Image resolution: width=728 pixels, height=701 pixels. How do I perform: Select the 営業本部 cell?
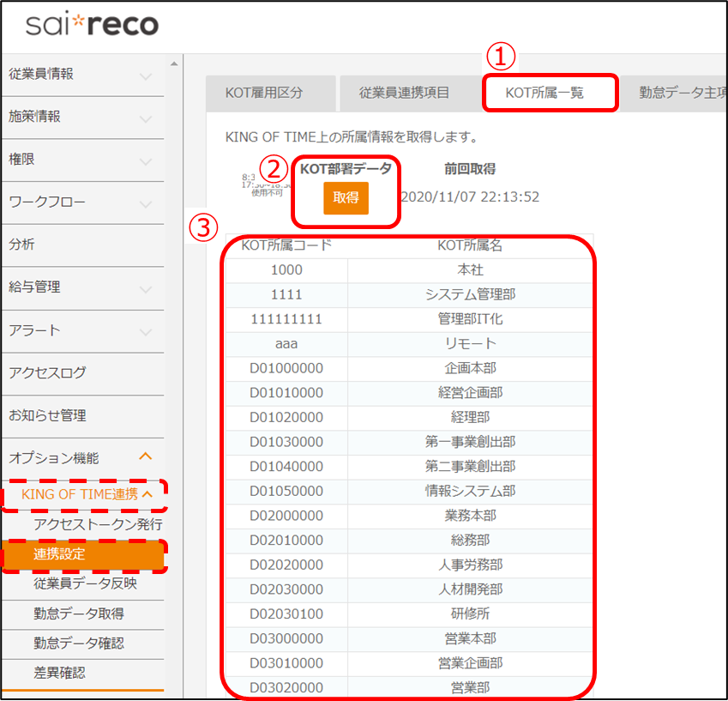(x=470, y=638)
